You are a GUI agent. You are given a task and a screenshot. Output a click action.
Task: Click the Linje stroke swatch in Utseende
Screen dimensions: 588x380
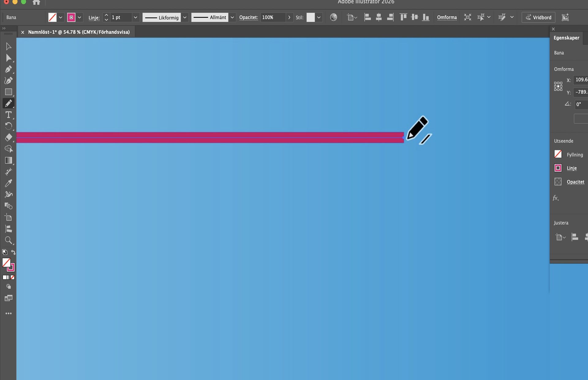[x=558, y=168]
